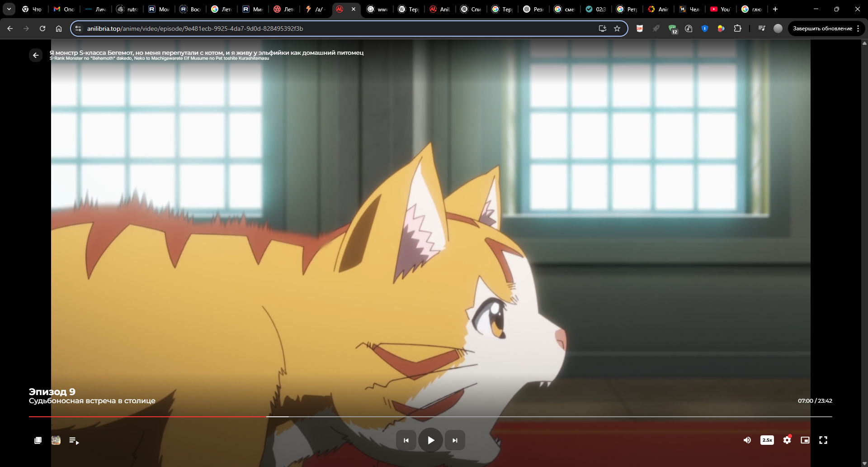Switch to the 'Мои' tab

tap(159, 9)
